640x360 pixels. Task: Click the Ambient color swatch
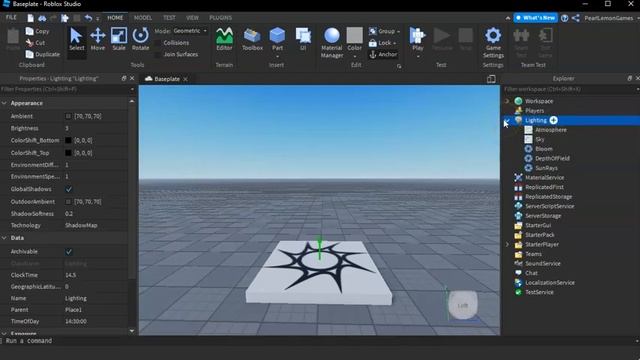pyautogui.click(x=68, y=116)
